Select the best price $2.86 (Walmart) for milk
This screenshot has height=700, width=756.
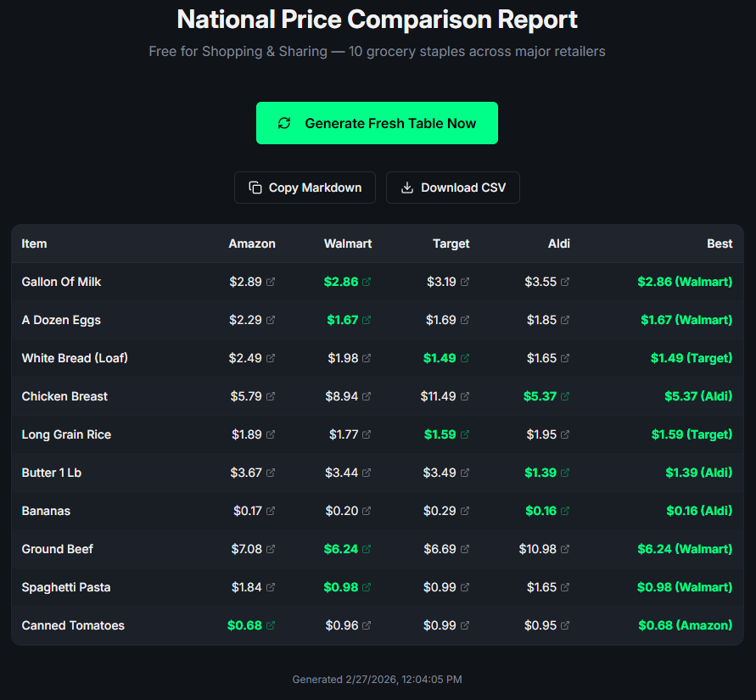pos(686,282)
